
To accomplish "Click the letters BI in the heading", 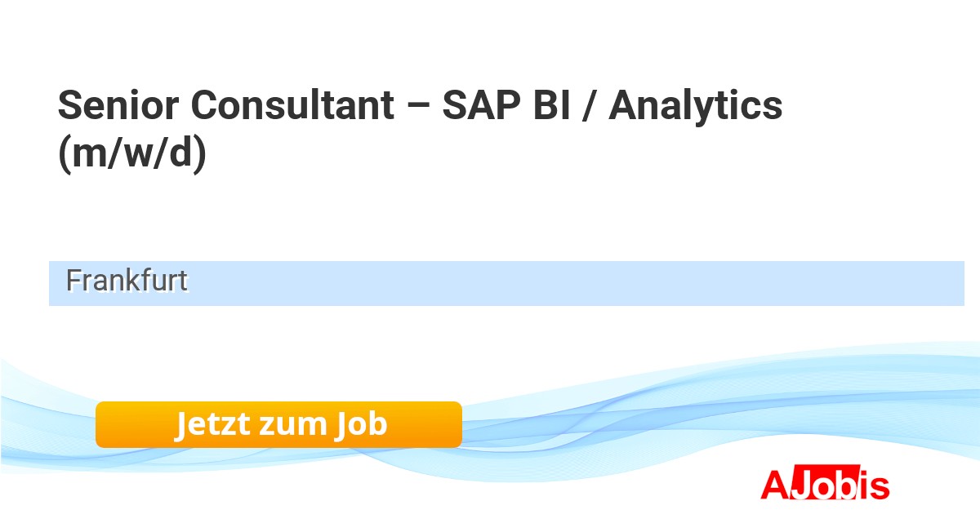I will 559,106.
